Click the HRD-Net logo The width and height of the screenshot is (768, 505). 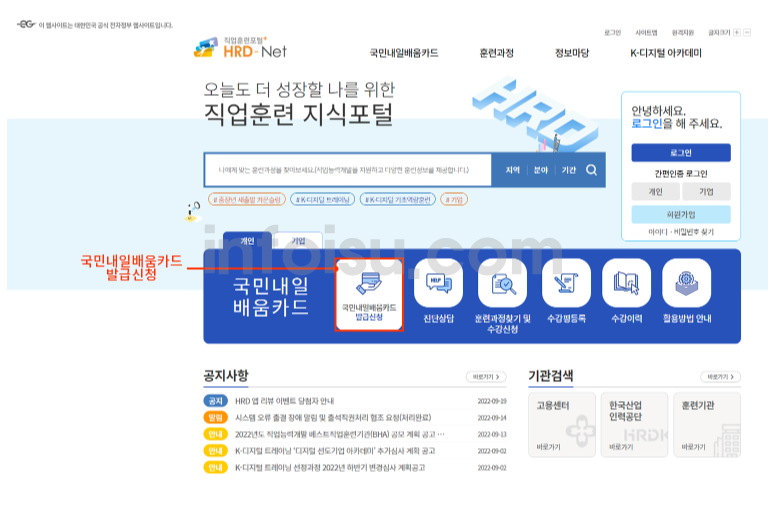(240, 48)
